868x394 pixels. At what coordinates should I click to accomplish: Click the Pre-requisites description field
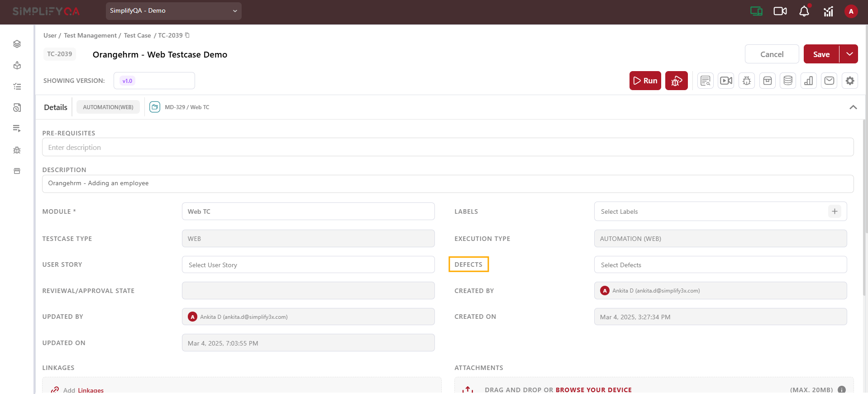click(x=448, y=148)
